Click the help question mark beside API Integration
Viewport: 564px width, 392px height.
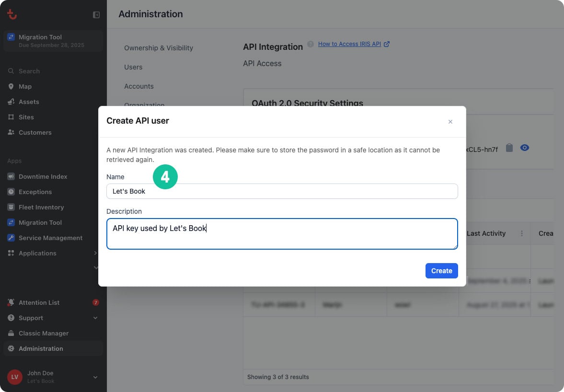311,44
